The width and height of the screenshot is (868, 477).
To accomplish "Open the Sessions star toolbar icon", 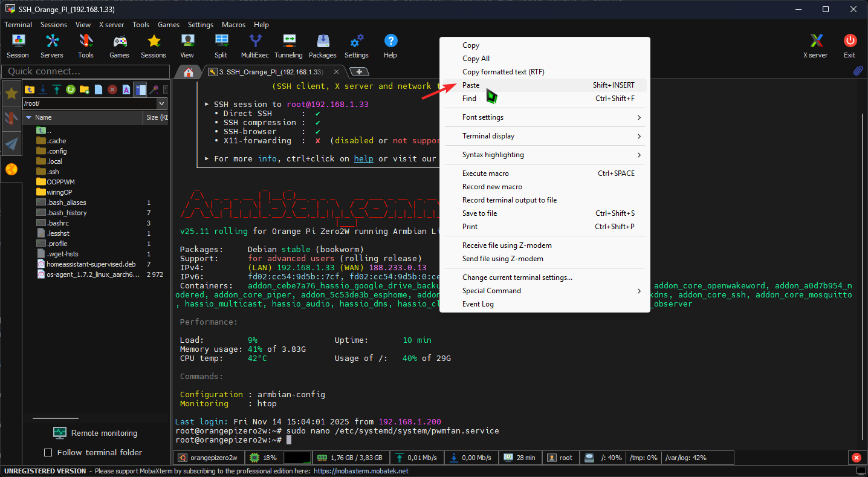I will 154,46.
